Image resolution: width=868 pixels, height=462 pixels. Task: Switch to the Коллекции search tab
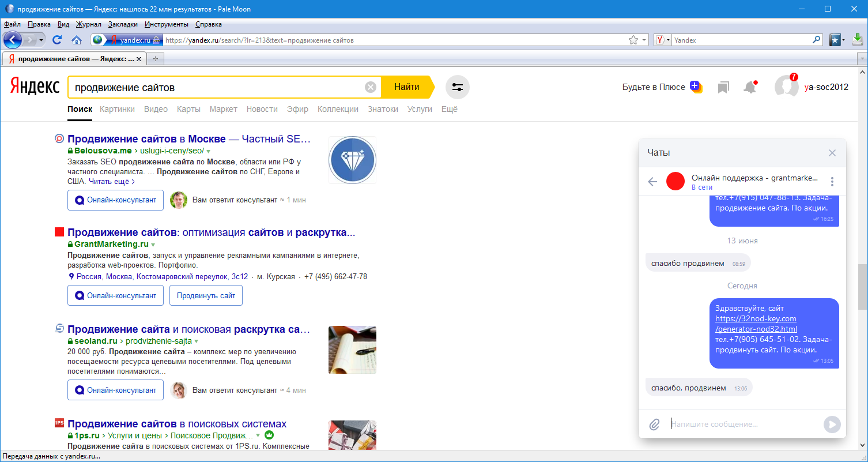(x=338, y=109)
